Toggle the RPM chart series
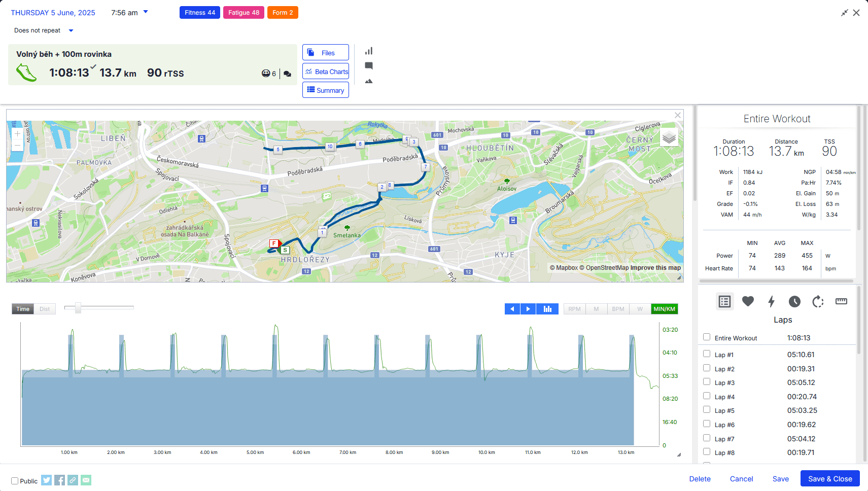This screenshot has width=868, height=491. pyautogui.click(x=575, y=309)
